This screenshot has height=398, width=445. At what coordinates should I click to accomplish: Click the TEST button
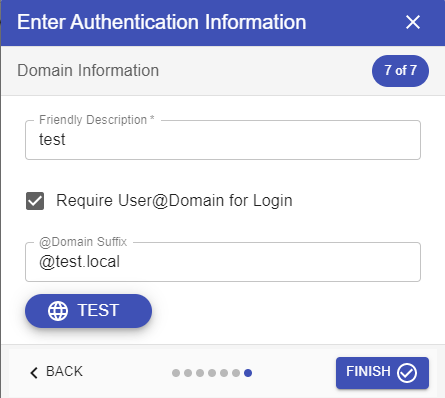pos(88,311)
